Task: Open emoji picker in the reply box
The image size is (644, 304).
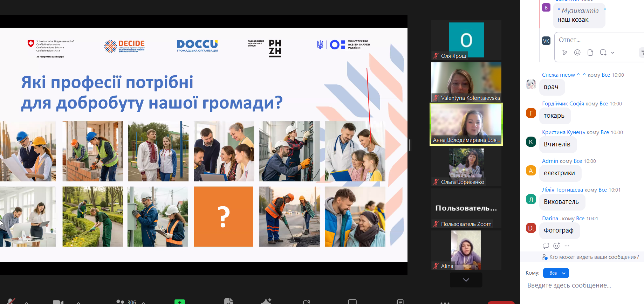Action: [x=577, y=53]
